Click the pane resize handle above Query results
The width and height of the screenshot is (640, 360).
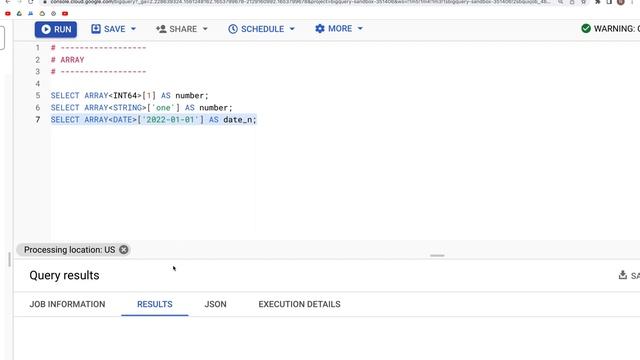point(437,256)
